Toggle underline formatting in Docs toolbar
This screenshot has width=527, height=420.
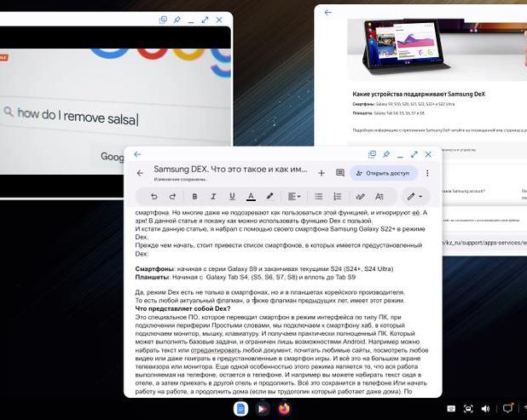coord(232,197)
